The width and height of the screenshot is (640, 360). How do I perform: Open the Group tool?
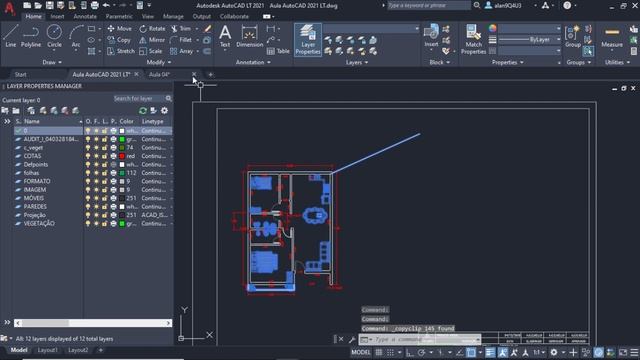(x=573, y=36)
